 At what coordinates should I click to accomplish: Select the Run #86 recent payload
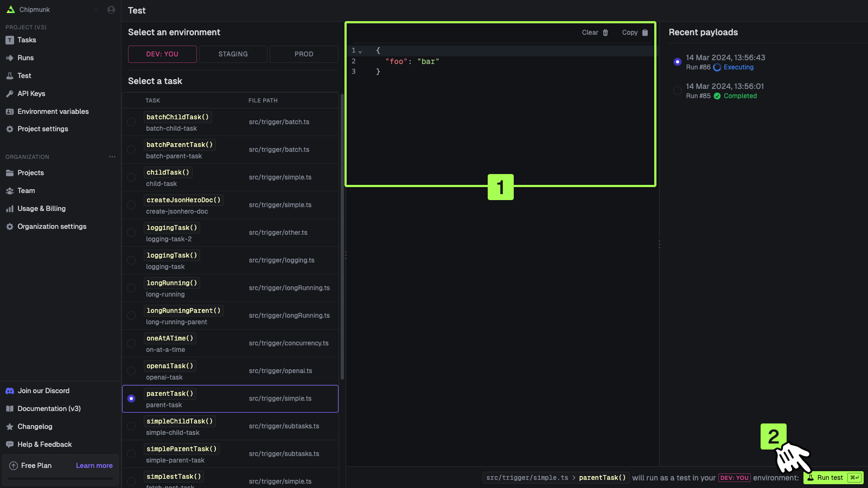click(x=678, y=62)
